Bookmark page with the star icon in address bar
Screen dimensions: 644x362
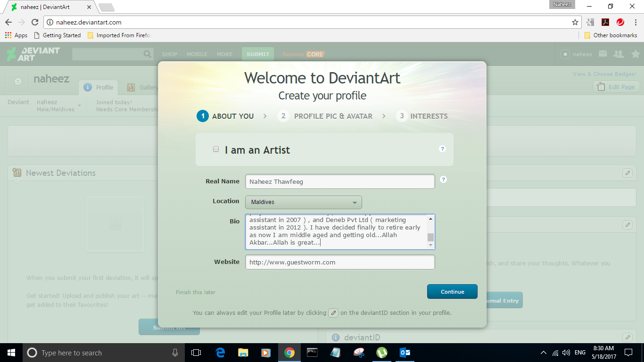coord(575,22)
